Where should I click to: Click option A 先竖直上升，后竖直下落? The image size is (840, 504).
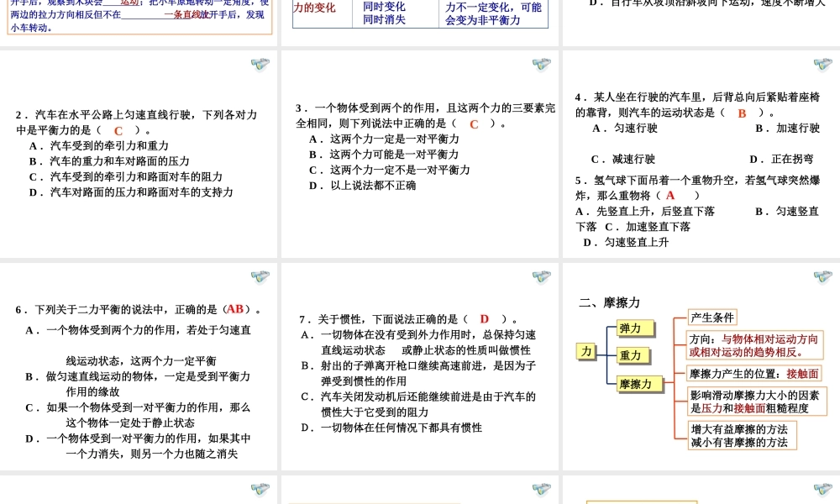(x=645, y=211)
